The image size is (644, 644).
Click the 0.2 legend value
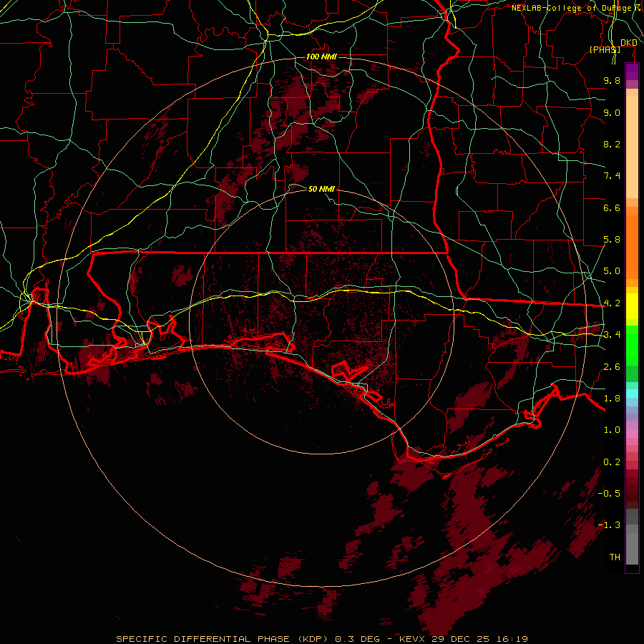[x=612, y=462]
